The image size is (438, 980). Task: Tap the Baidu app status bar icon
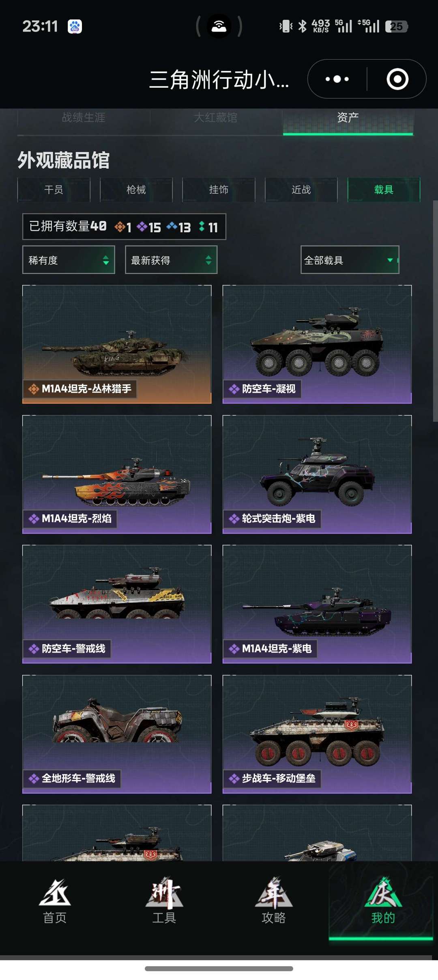coord(75,27)
